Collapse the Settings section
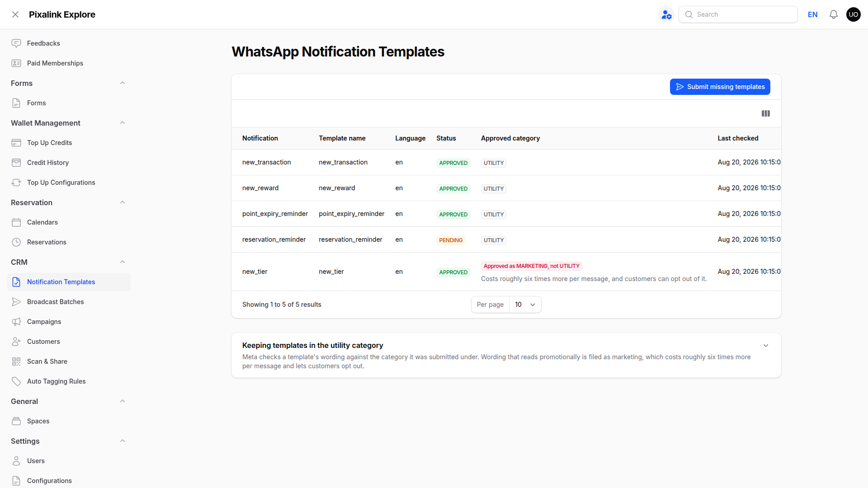This screenshot has height=488, width=868. [123, 441]
